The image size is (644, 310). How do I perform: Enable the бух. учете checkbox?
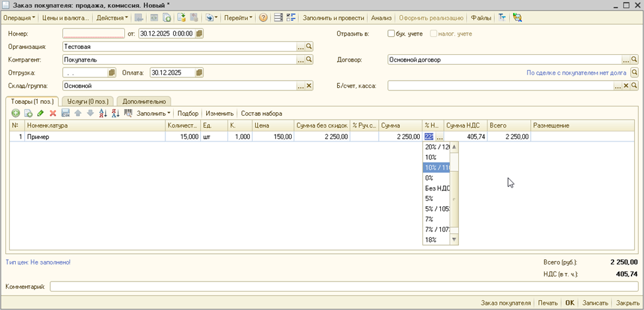tap(391, 34)
